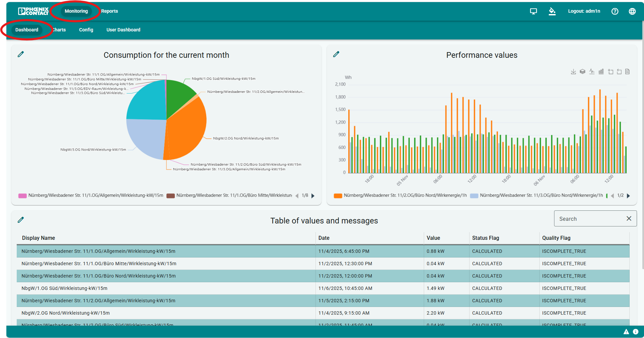
Task: Open data view of Performance values chart
Action: click(627, 71)
